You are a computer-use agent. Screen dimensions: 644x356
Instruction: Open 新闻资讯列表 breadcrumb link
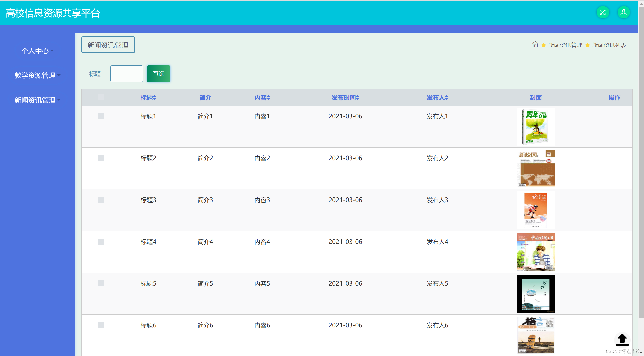click(609, 45)
